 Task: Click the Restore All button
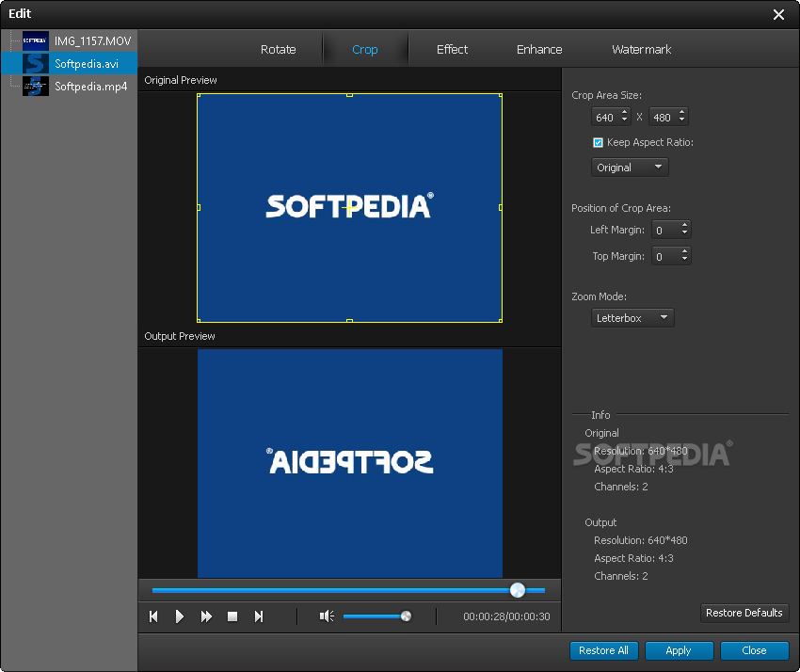(x=603, y=650)
